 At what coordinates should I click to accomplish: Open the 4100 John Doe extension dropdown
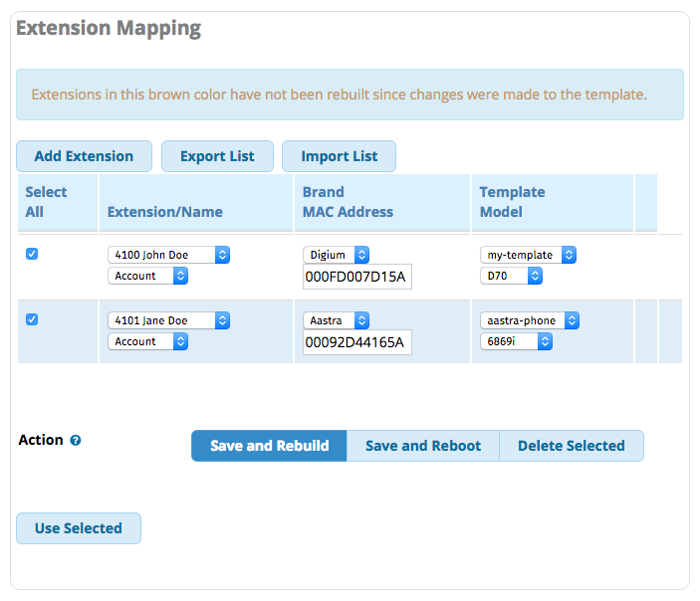[168, 255]
